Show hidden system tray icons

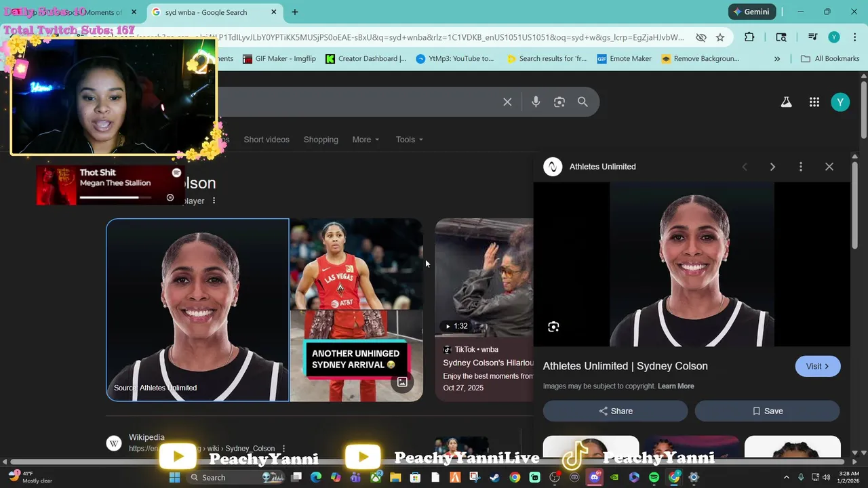(x=787, y=477)
